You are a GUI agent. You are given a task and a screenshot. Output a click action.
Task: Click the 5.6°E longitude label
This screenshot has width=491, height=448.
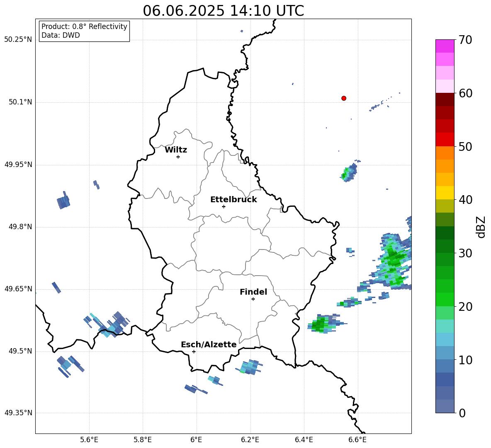[89, 440]
